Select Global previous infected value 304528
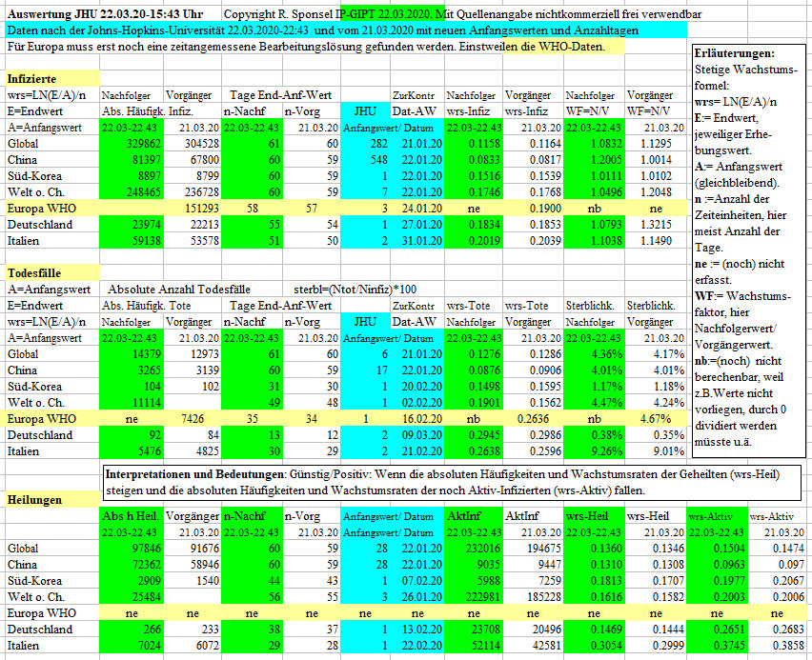812x660 pixels. tap(193, 144)
